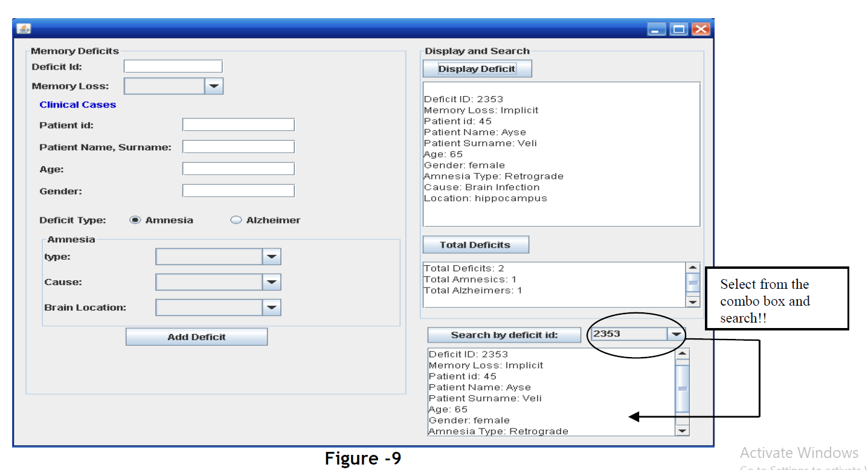This screenshot has height=470, width=868.
Task: Open the Memory Loss dropdown
Action: pyautogui.click(x=214, y=86)
